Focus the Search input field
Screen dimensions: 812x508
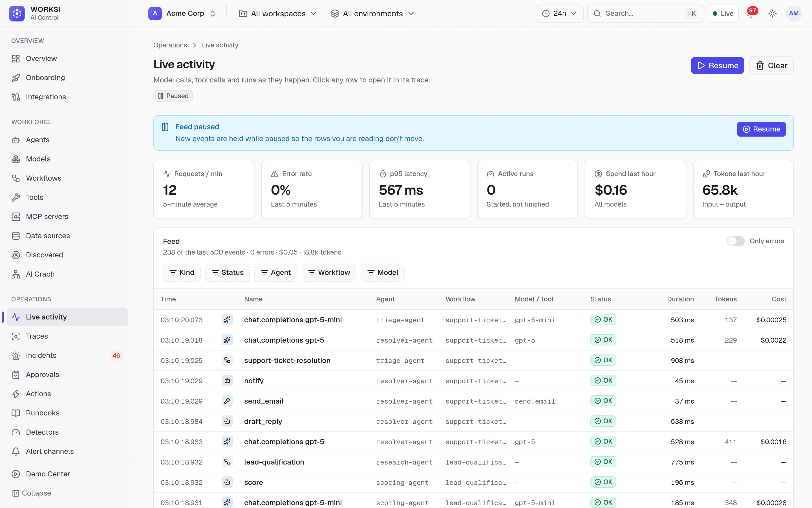point(645,14)
